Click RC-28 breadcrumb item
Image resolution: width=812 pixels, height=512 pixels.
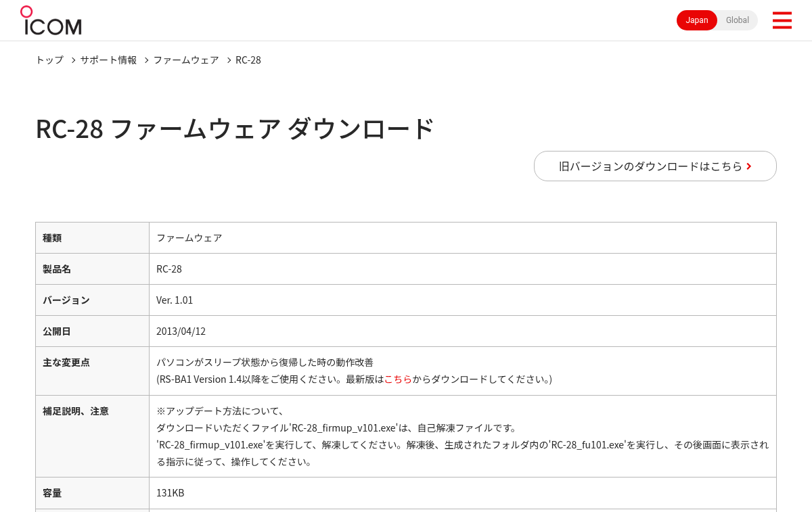(x=248, y=60)
